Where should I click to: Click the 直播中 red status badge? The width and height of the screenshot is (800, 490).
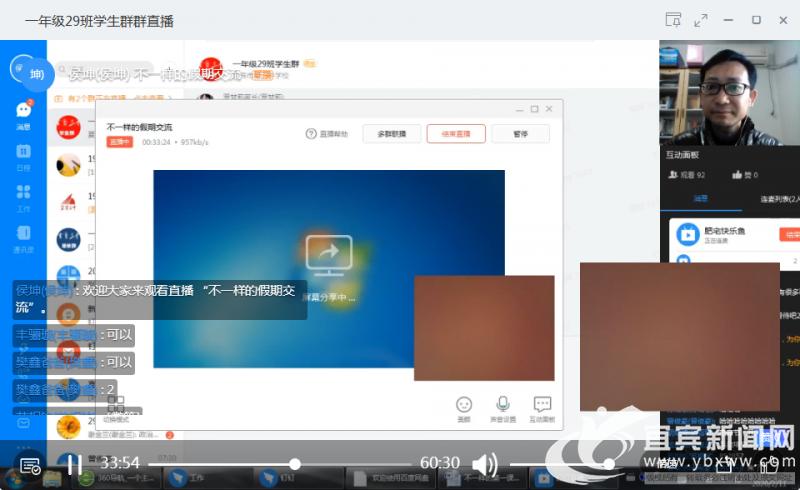coord(119,142)
